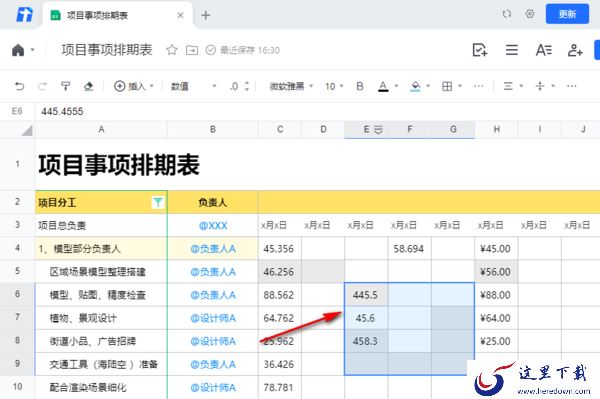Open the 数值 number format dropdown
The image size is (600, 399).
tap(193, 86)
